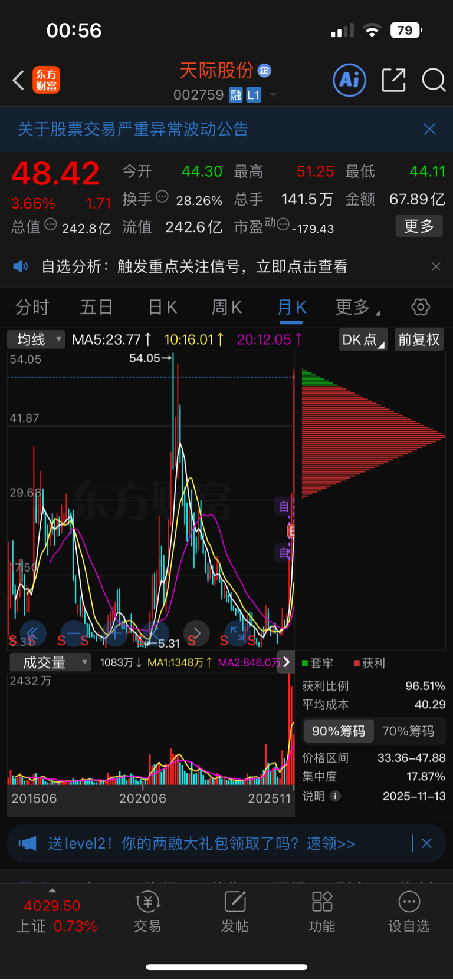The width and height of the screenshot is (453, 980).
Task: Tap the arrow beside MA2:846.0万
Action: (287, 662)
